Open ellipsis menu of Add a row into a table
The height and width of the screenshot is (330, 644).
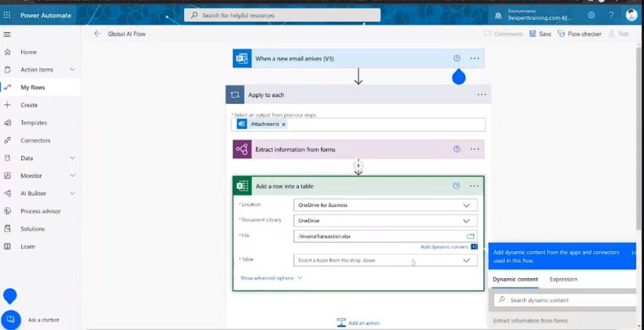474,186
